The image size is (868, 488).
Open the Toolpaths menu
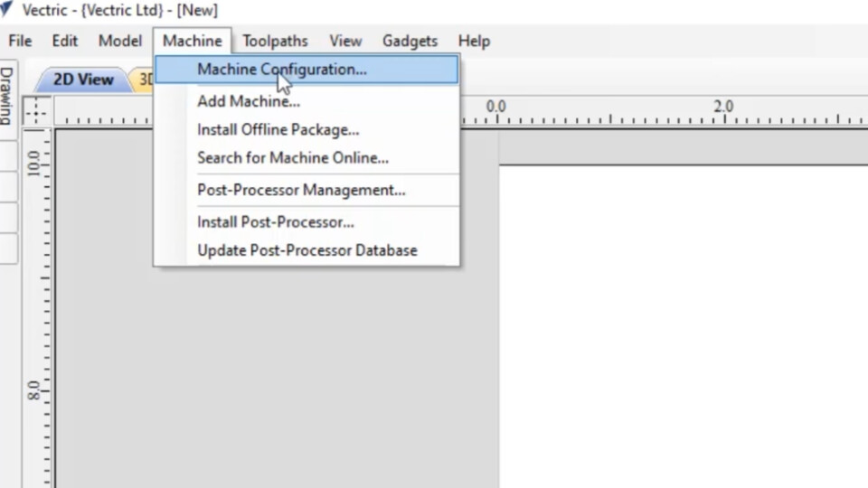coord(275,41)
